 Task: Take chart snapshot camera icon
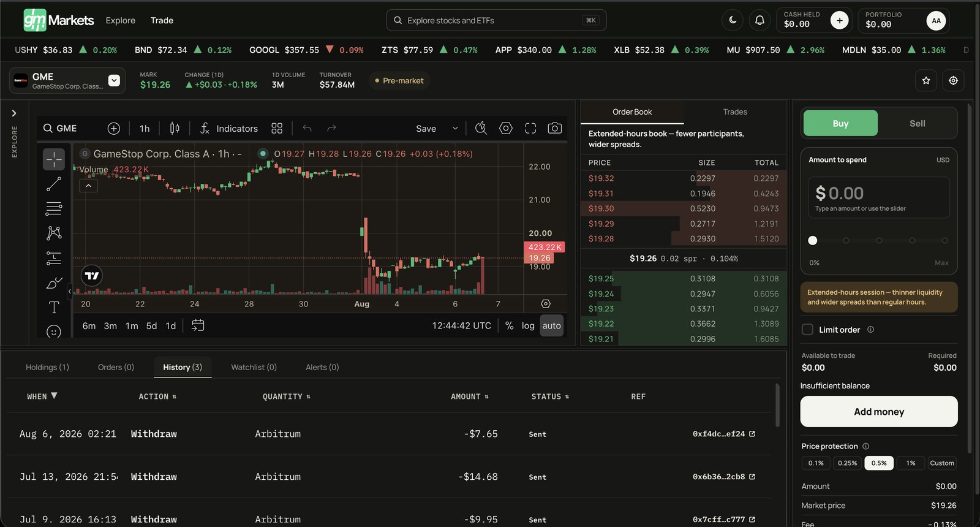click(555, 128)
